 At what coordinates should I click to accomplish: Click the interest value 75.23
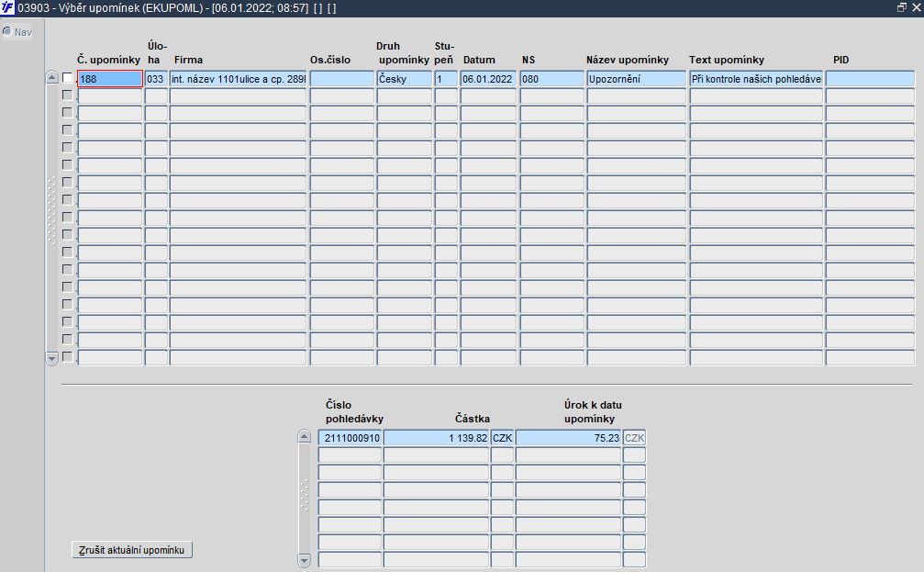point(568,438)
